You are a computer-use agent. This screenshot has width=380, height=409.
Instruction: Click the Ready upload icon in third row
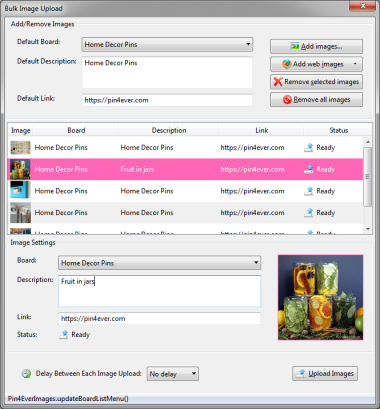point(309,191)
